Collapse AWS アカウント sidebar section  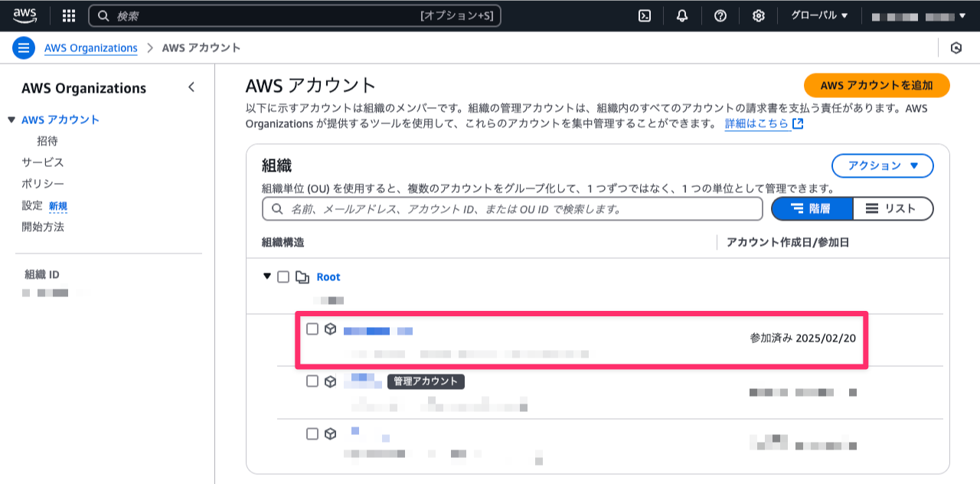click(x=11, y=119)
